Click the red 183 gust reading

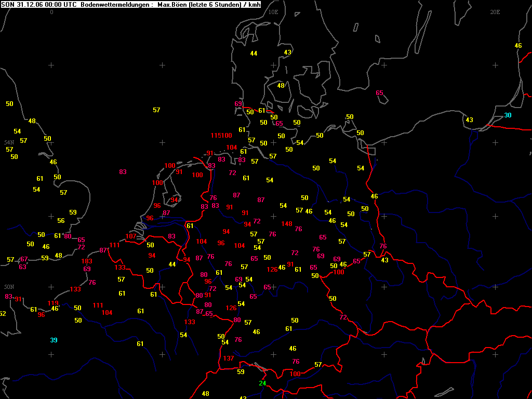tap(87, 261)
